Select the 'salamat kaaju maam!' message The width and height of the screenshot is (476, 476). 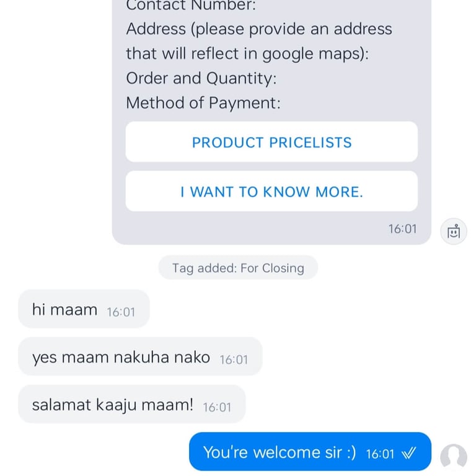click(132, 404)
